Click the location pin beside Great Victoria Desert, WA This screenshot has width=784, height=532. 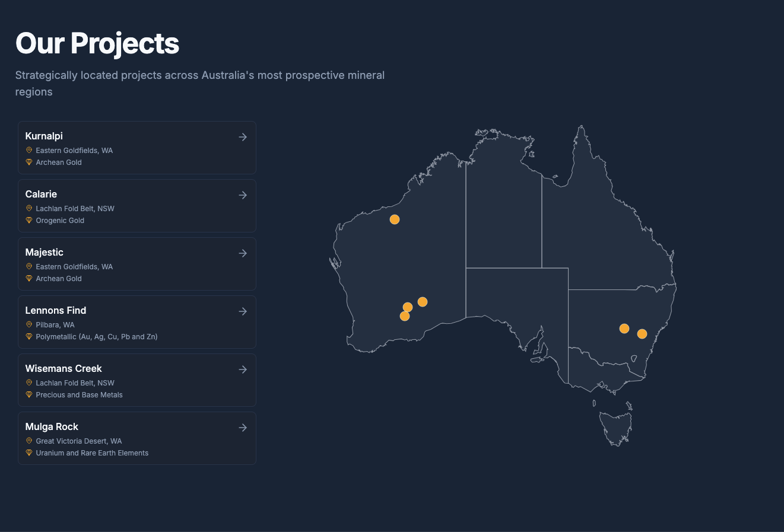coord(29,441)
